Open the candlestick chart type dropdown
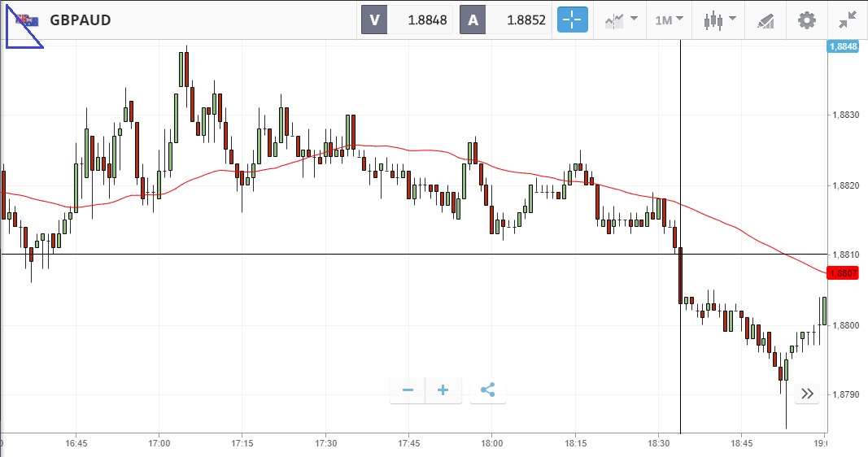This screenshot has height=457, width=868. [x=718, y=20]
